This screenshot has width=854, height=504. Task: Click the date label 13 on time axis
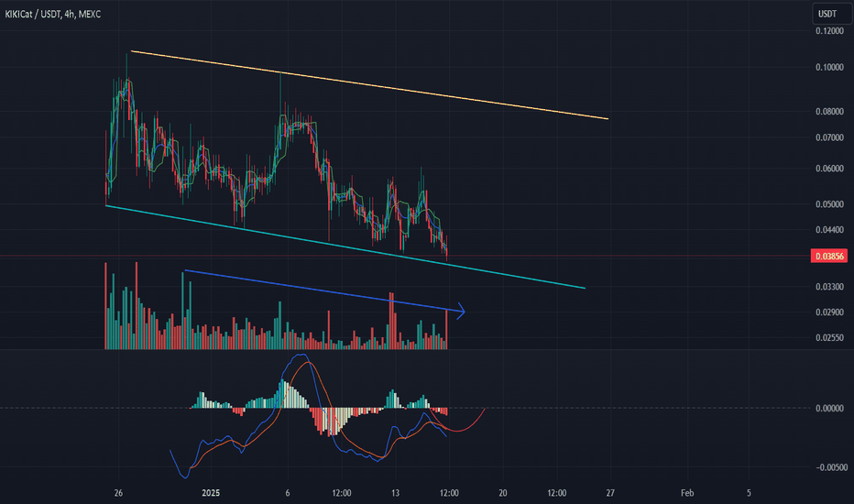pos(396,493)
